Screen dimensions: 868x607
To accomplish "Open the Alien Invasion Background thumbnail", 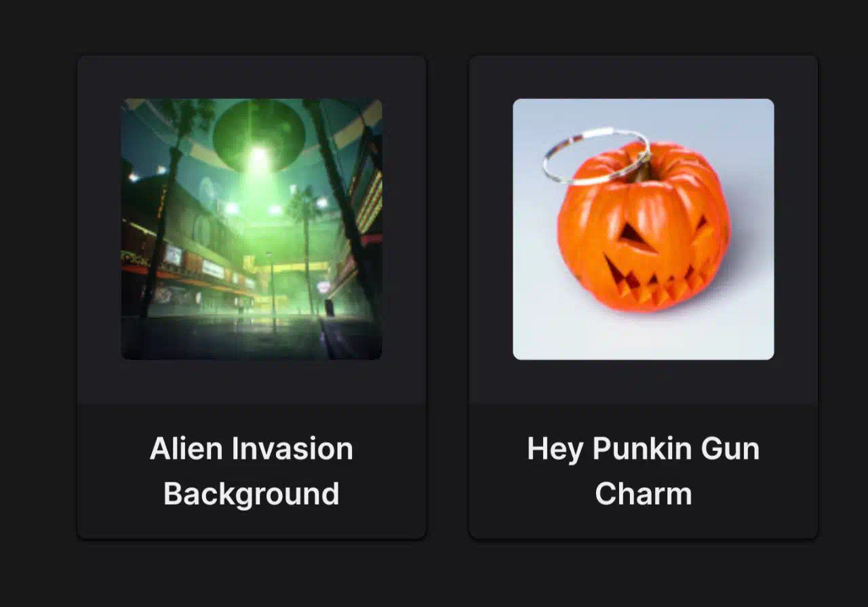I will 252,229.
